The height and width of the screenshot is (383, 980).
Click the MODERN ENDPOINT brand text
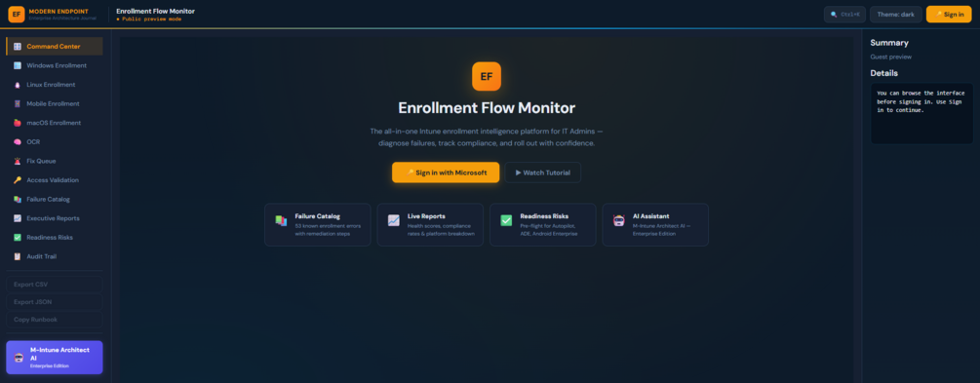(59, 12)
